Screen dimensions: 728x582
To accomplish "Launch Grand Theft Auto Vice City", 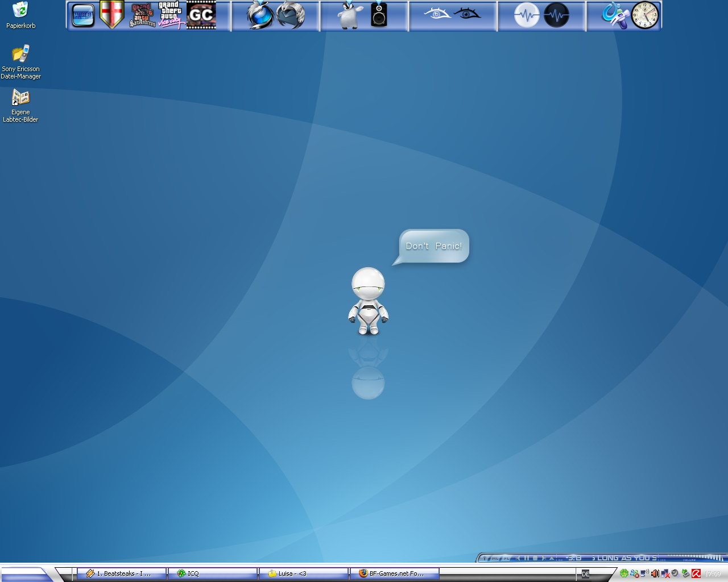I will pyautogui.click(x=170, y=15).
